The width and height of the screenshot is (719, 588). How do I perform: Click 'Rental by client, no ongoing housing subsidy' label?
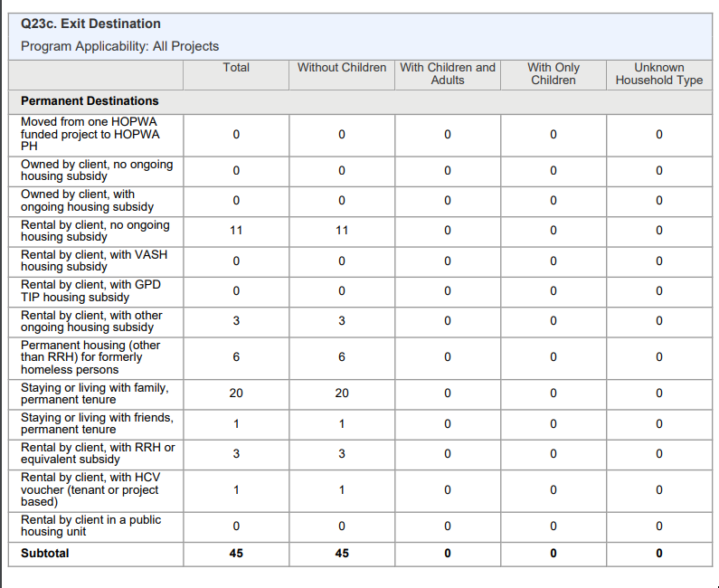pyautogui.click(x=95, y=231)
